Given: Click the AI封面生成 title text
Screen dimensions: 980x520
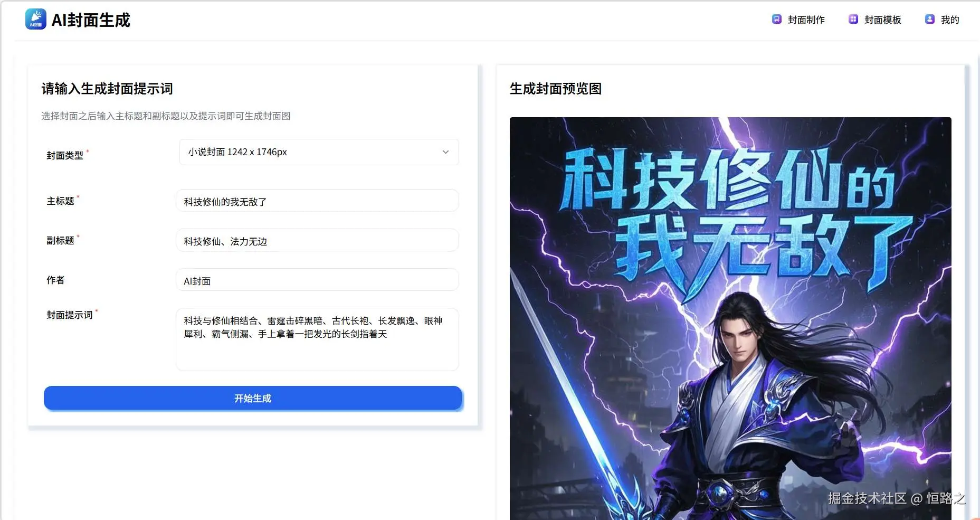Looking at the screenshot, I should (91, 20).
